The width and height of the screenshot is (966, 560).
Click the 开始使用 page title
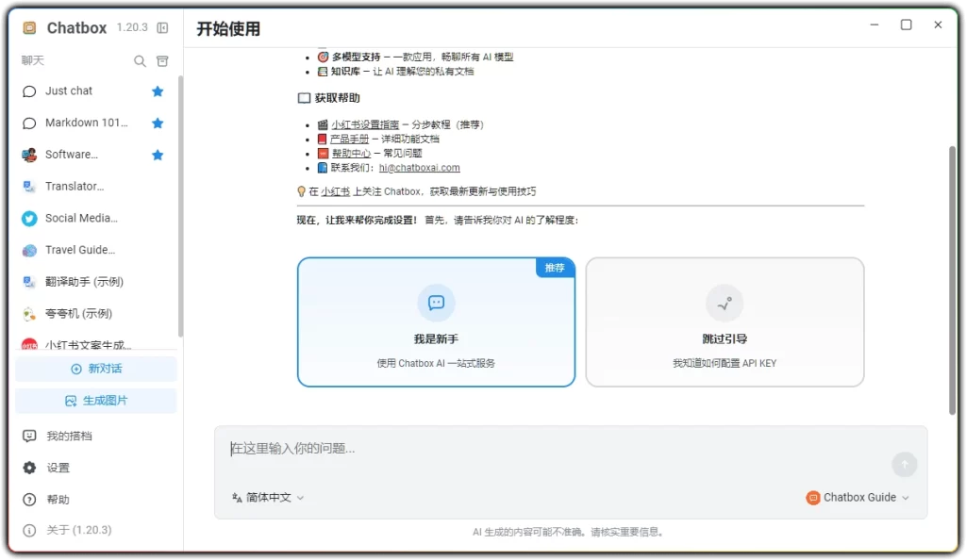[x=228, y=29]
